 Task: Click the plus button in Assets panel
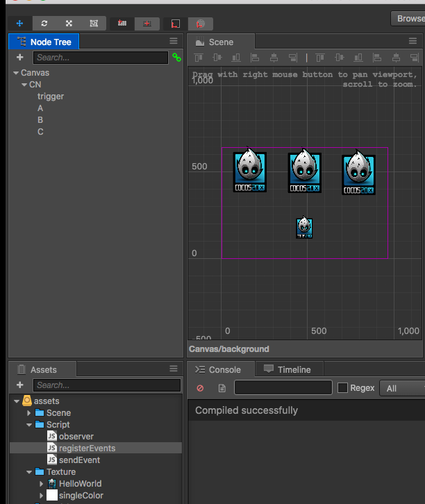tap(20, 385)
